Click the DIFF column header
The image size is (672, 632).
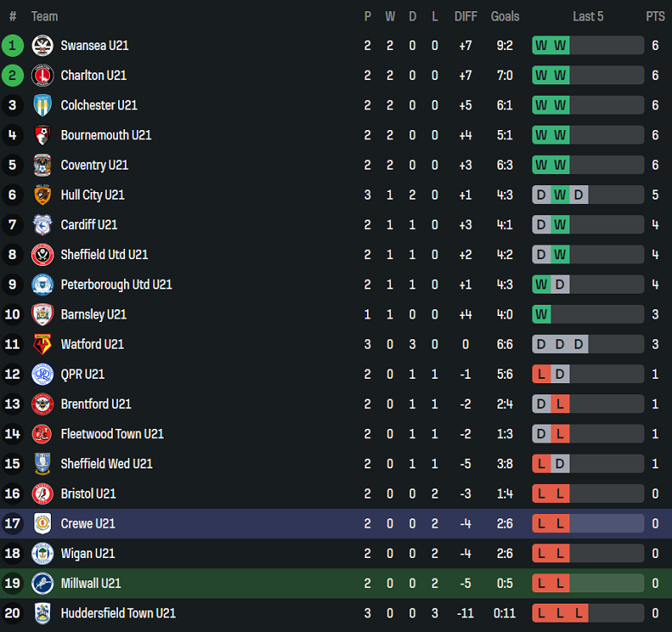click(x=465, y=16)
